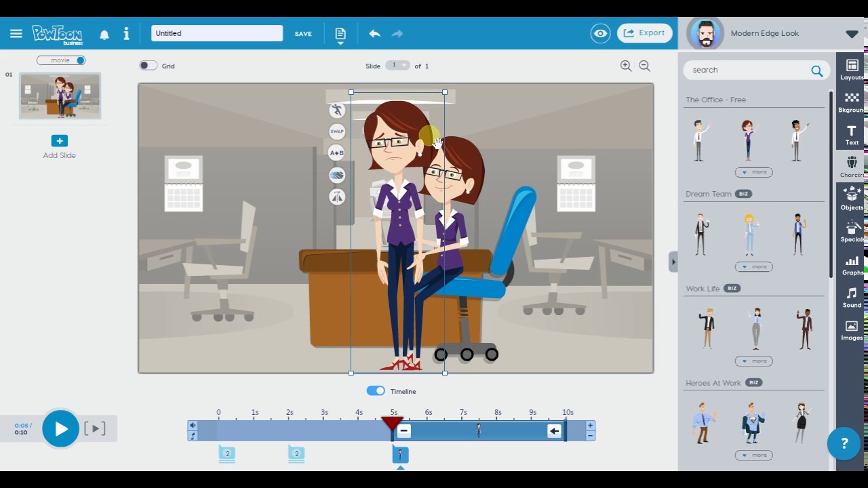Click the timeline effect icon top-left
868x488 pixels.
click(x=193, y=426)
